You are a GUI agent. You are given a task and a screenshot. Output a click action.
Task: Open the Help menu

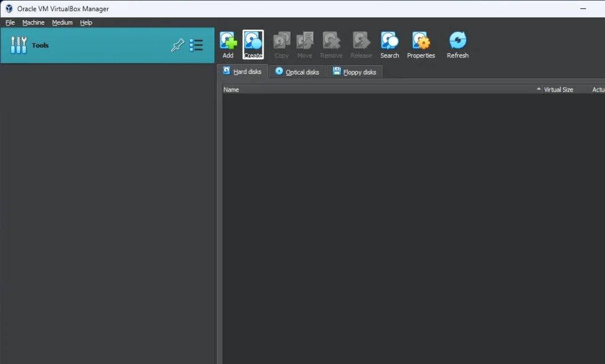tap(86, 22)
